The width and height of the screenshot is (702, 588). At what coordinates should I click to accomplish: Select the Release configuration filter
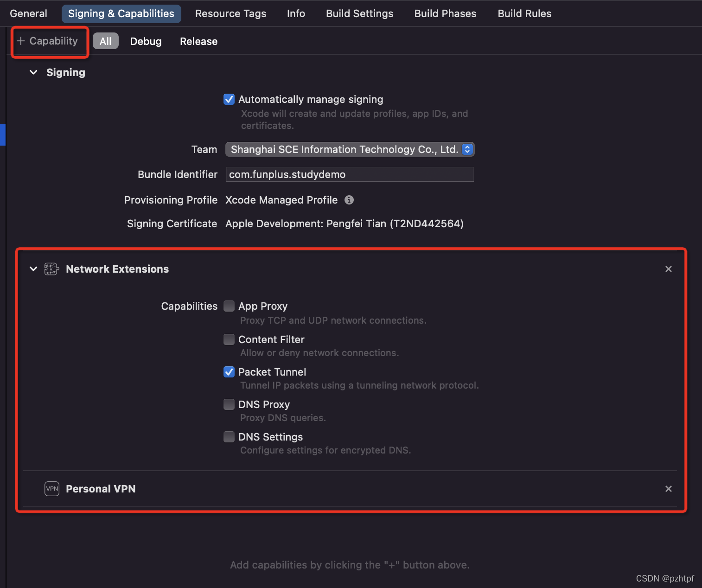click(x=199, y=41)
